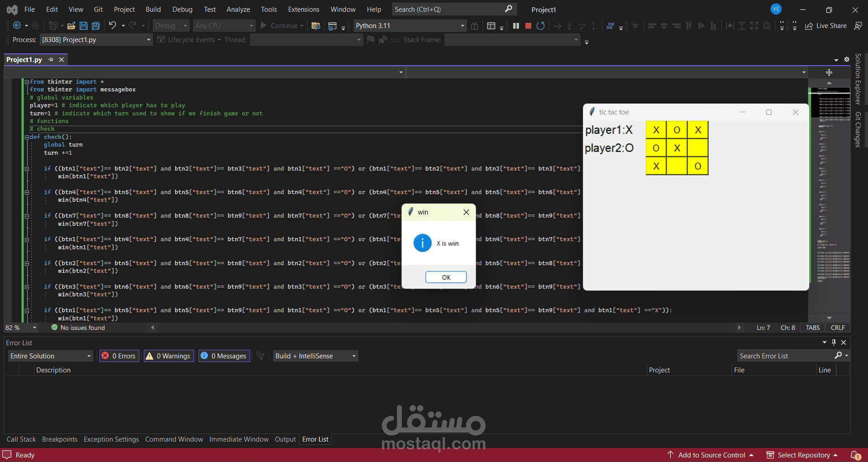The image size is (868, 462).
Task: Click the Undo arrow icon
Action: pos(113,26)
